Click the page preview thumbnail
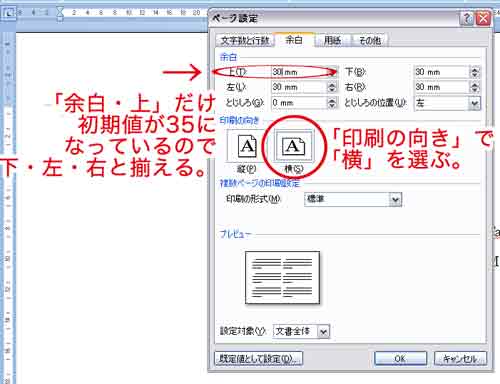Screen dimensions: 500x384 click(x=283, y=278)
